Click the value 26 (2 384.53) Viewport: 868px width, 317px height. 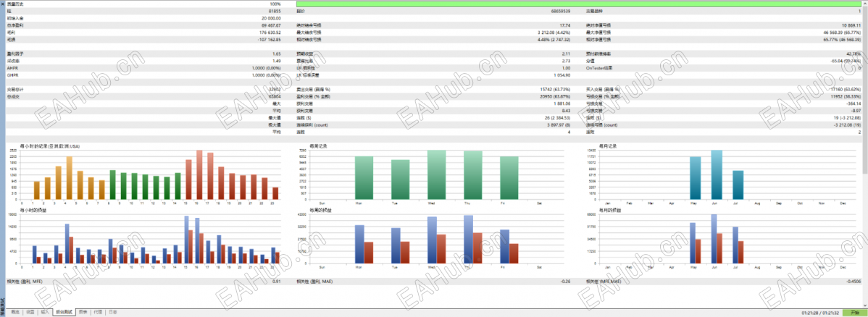click(x=558, y=118)
